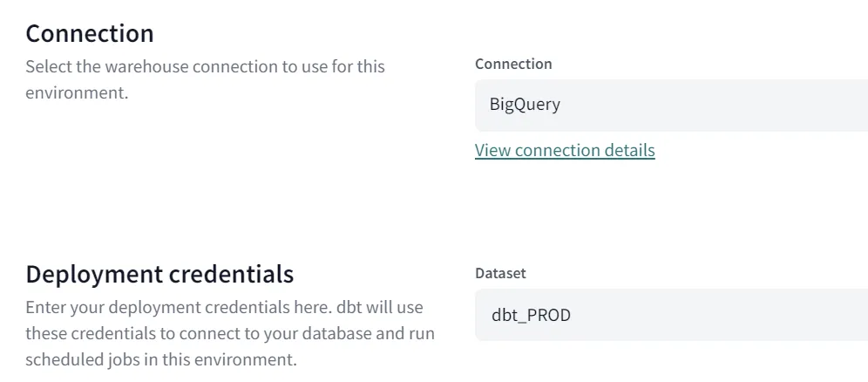Click empty space inside the BigQuery connection box
This screenshot has width=868, height=382.
741,105
